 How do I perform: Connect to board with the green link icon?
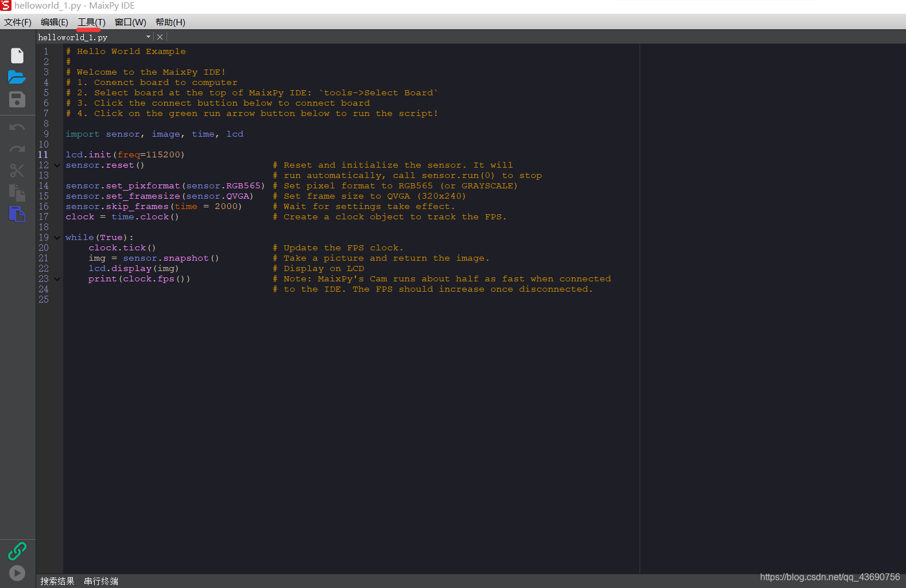pyautogui.click(x=17, y=551)
